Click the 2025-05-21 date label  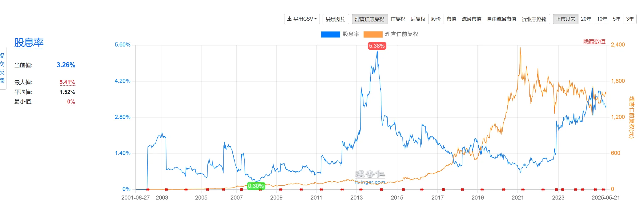click(606, 198)
